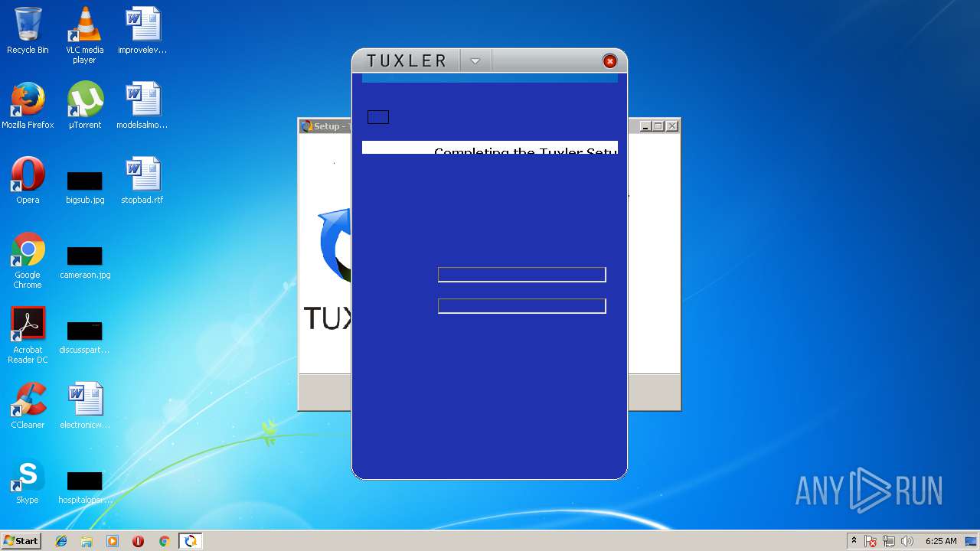This screenshot has height=551, width=980.
Task: Click Show Desktop button at taskbar end
Action: point(972,541)
